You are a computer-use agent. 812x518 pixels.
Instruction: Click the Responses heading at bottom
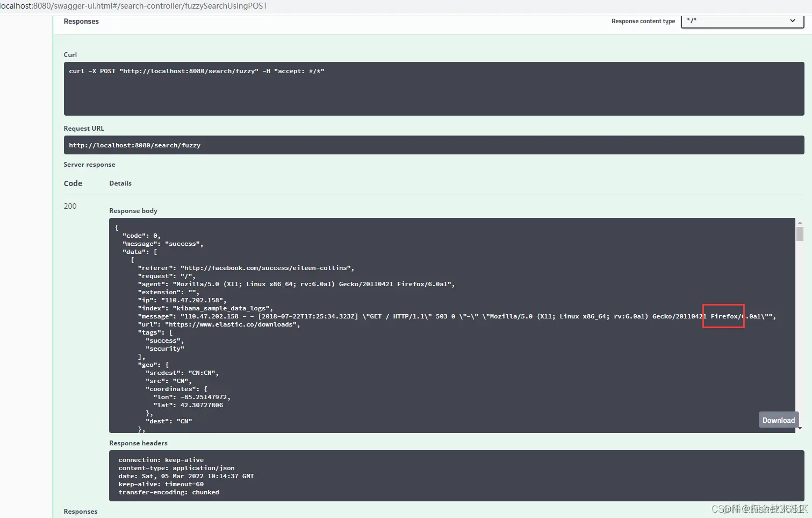coord(81,512)
